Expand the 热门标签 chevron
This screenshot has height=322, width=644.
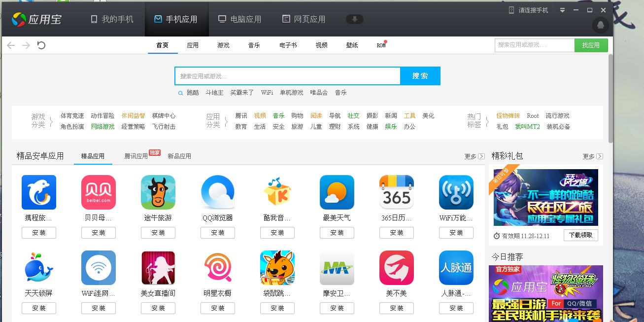(x=487, y=121)
